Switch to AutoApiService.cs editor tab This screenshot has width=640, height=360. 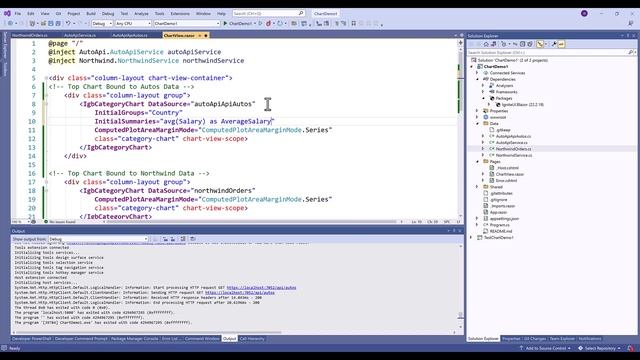tap(80, 36)
